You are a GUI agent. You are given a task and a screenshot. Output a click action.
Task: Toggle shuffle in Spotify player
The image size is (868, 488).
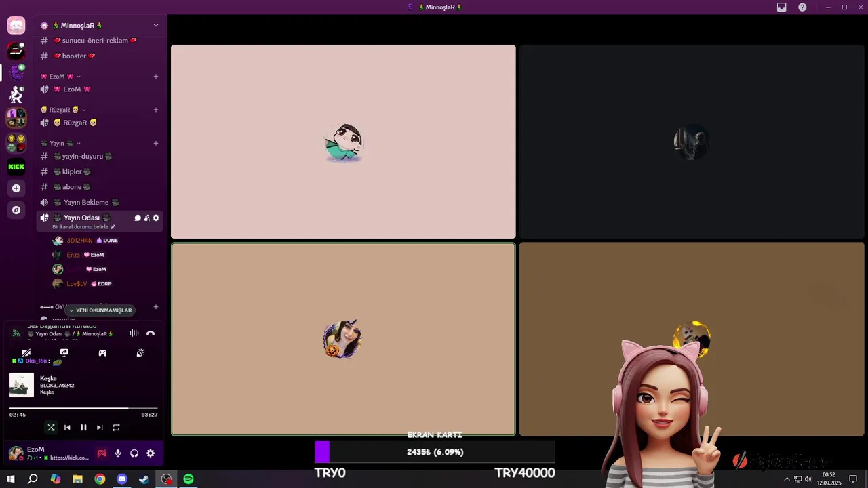[51, 427]
